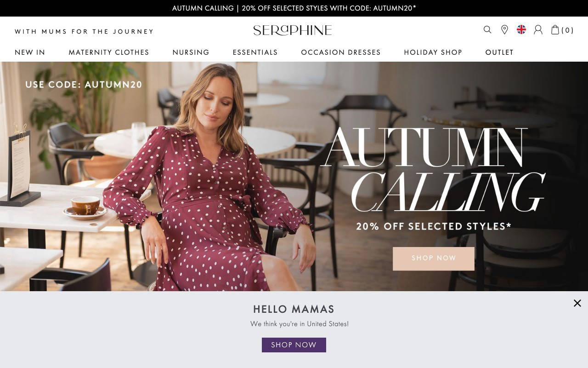Click the store locator pin icon
588x368 pixels.
coord(504,30)
